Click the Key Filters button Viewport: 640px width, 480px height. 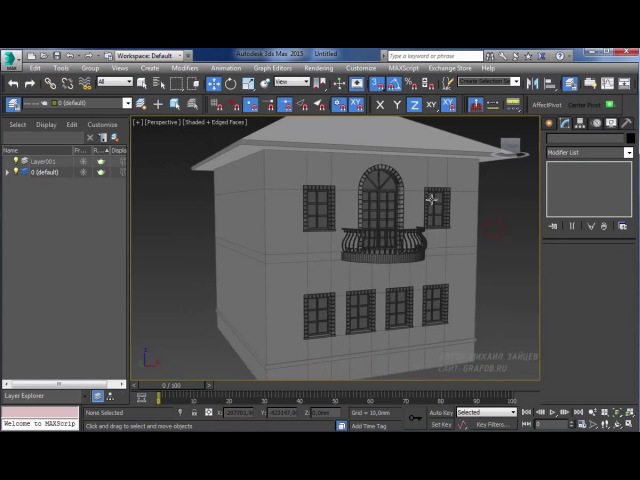493,424
